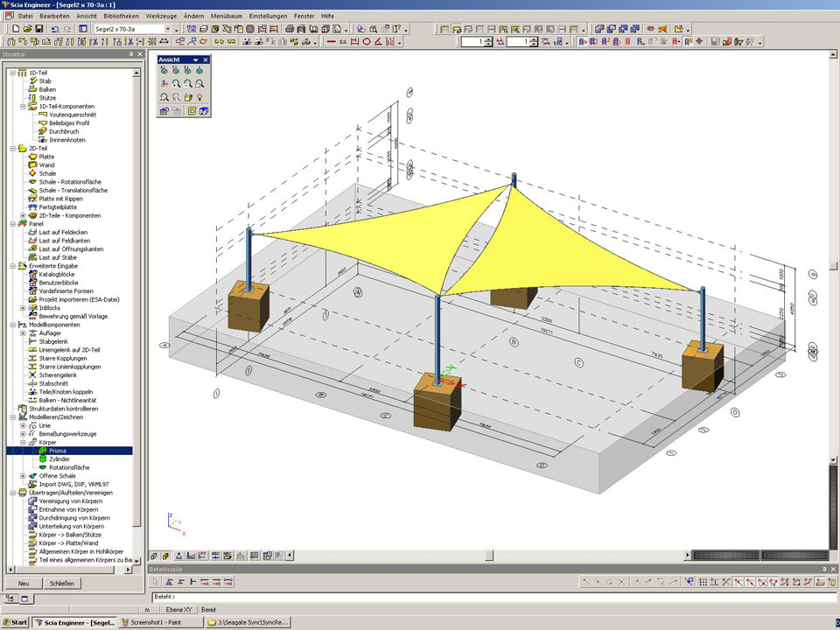Collapse the 1D-Teil tree node
The width and height of the screenshot is (840, 630).
[12, 73]
